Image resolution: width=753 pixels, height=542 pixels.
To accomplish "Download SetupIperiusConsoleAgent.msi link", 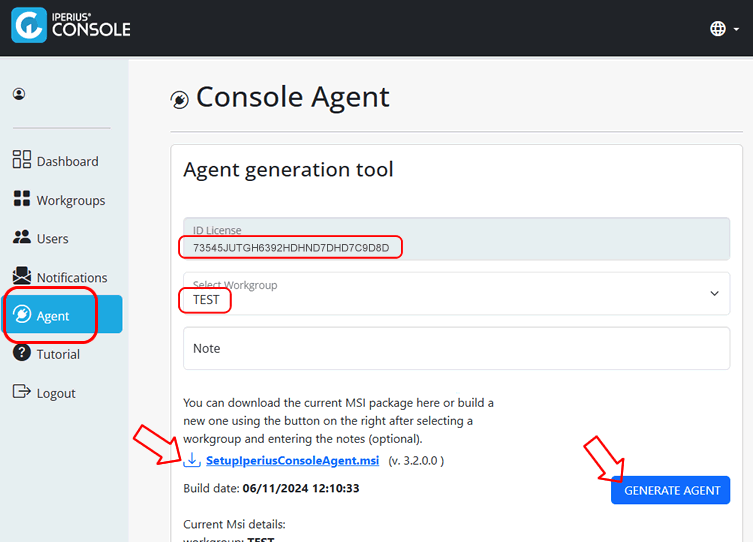I will (292, 460).
